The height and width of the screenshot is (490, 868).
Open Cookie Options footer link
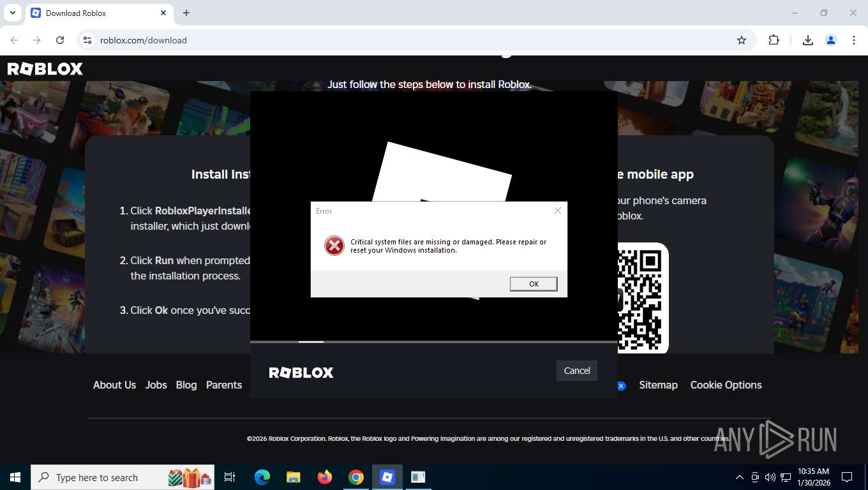726,385
